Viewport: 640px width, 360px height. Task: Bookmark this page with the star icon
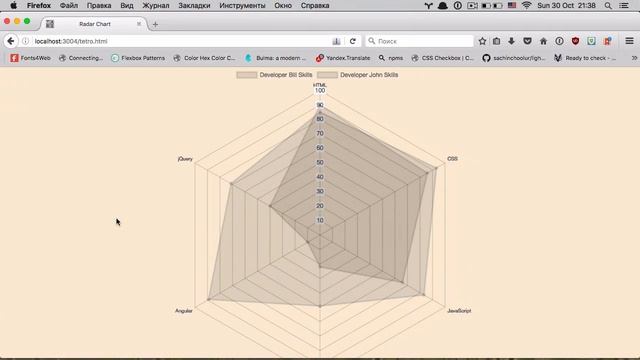(482, 41)
